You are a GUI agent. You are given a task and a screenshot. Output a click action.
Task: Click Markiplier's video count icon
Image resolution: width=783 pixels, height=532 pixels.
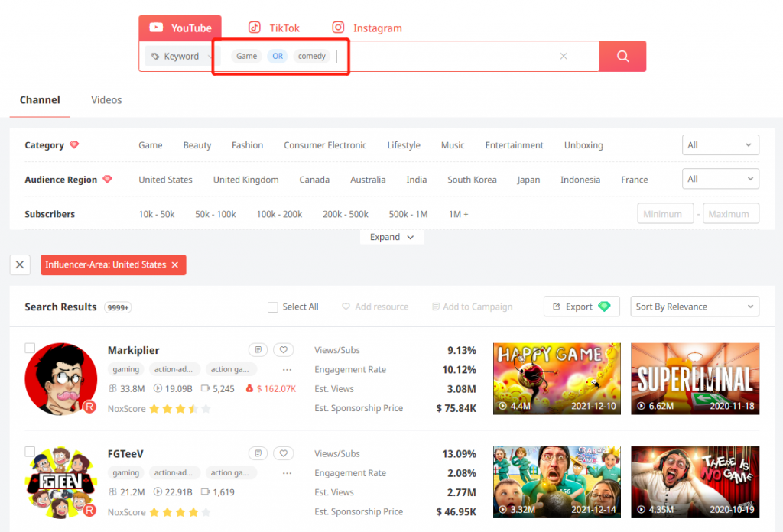(x=205, y=388)
